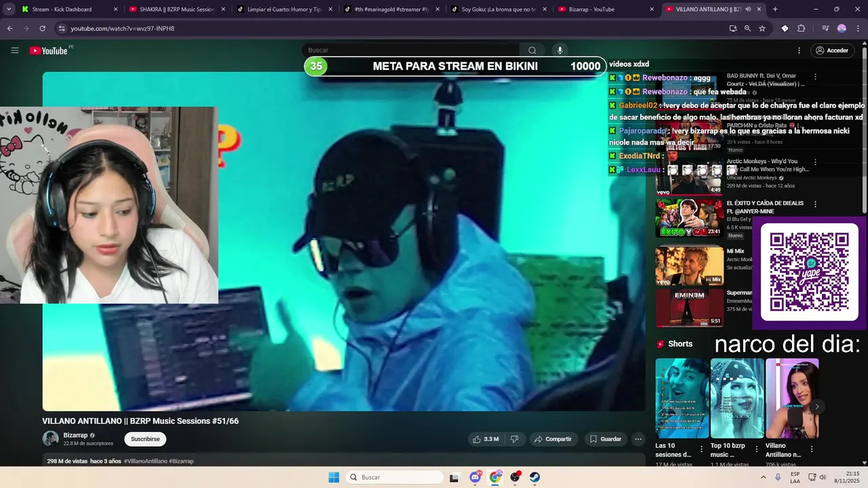The image size is (868, 488).
Task: Click the YouTube logo
Action: point(48,51)
